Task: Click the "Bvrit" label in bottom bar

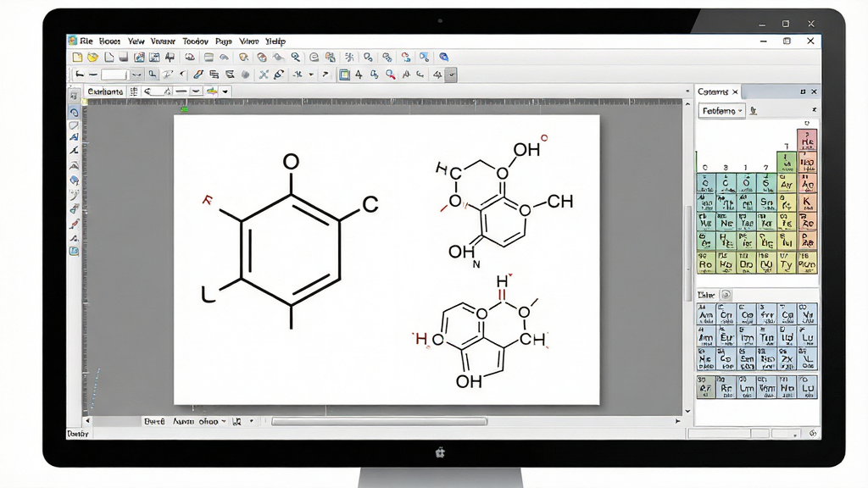Action: click(x=154, y=421)
